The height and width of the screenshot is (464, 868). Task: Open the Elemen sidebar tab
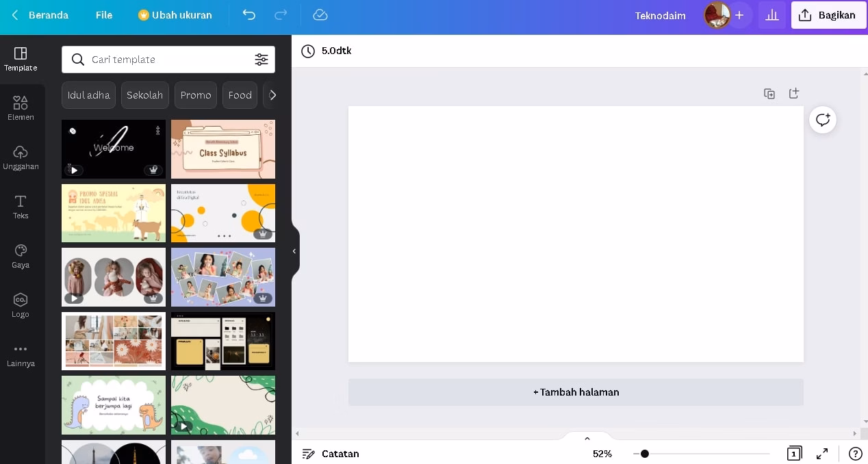pyautogui.click(x=21, y=109)
